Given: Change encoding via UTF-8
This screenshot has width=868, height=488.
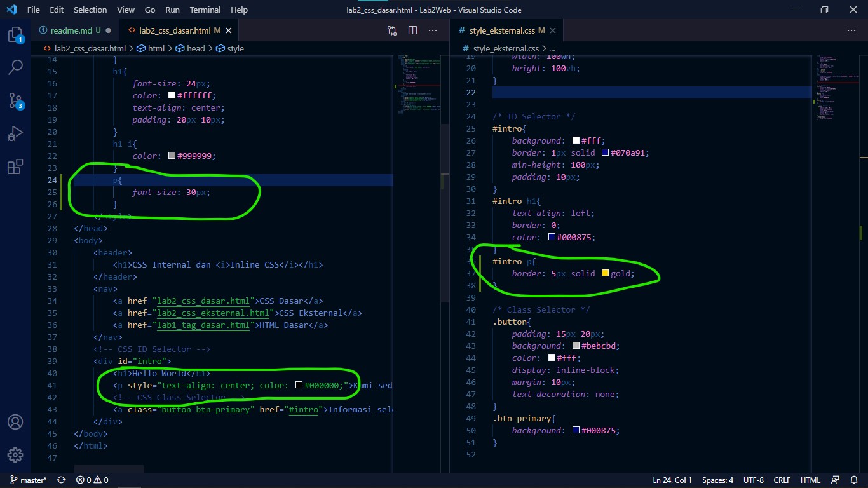Looking at the screenshot, I should click(754, 480).
